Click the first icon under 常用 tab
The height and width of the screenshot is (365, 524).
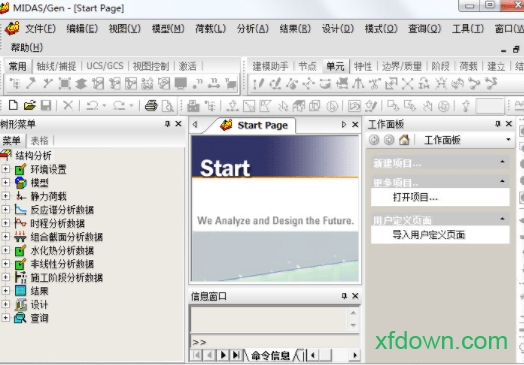[14, 84]
